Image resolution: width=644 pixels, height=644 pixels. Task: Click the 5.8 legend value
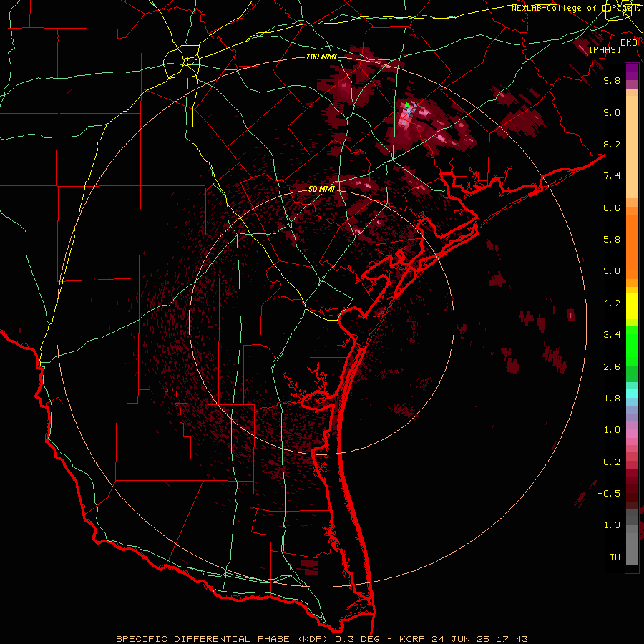612,240
